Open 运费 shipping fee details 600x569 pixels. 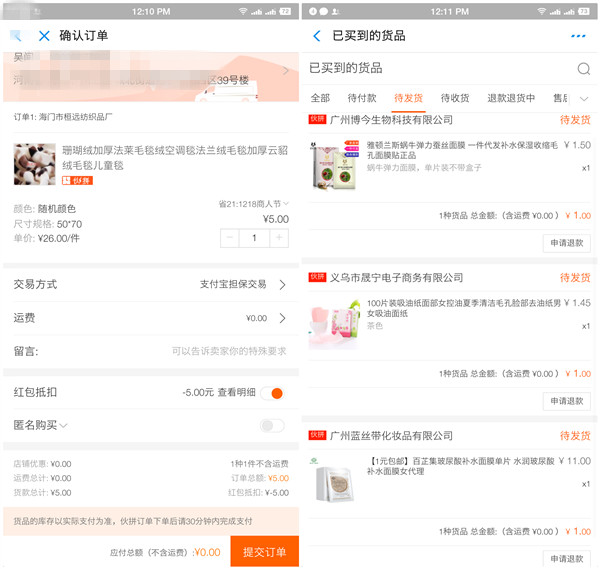(151, 318)
